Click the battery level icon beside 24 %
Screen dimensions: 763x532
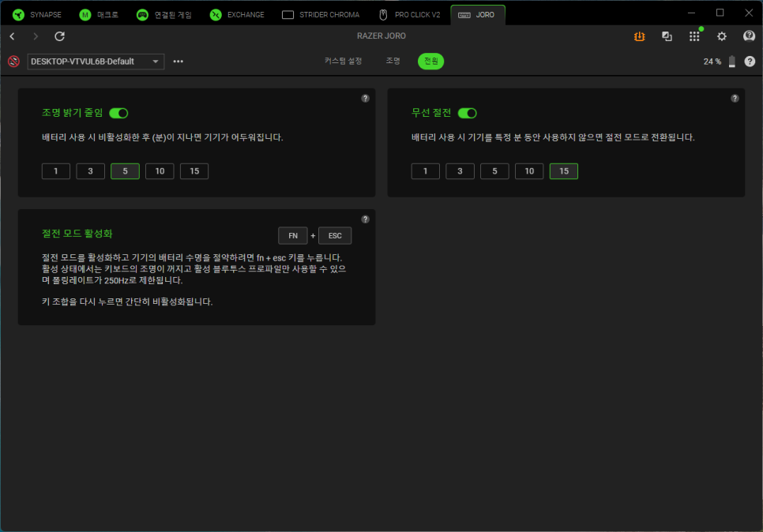coord(731,62)
